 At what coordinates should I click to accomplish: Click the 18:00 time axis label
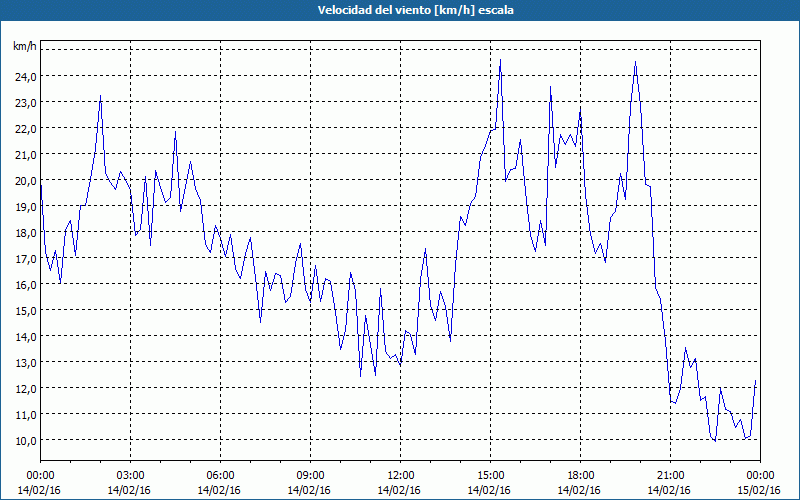[581, 476]
